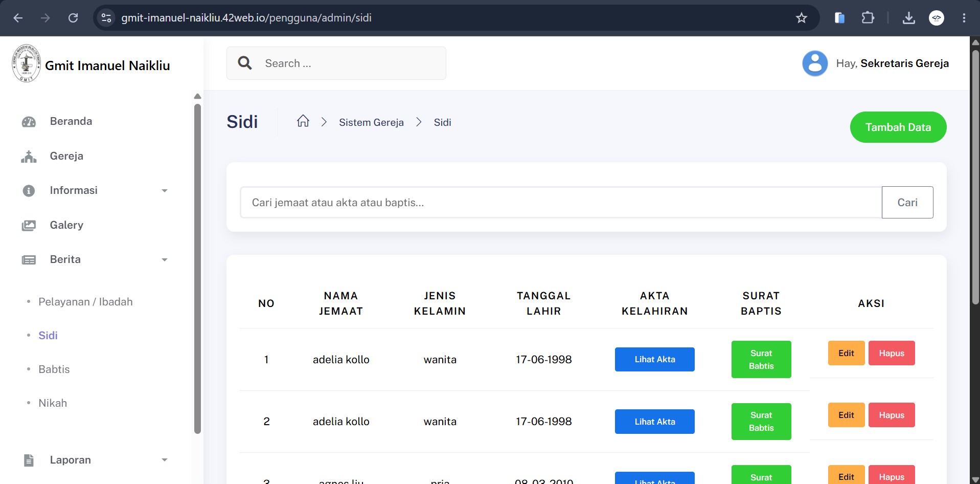The width and height of the screenshot is (980, 484).
Task: Click the Berita newspaper icon
Action: pos(29,260)
